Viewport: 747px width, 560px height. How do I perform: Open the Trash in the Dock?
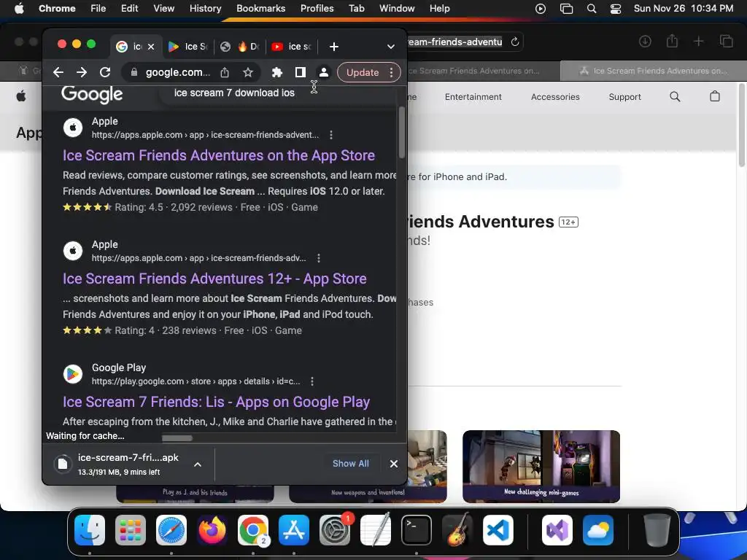(x=657, y=530)
